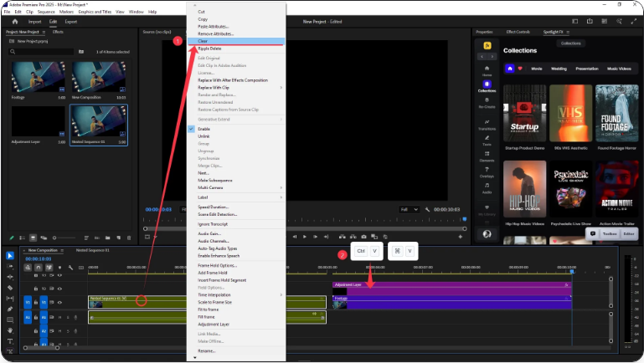Click the Wedding category button
644x363 pixels.
point(559,69)
